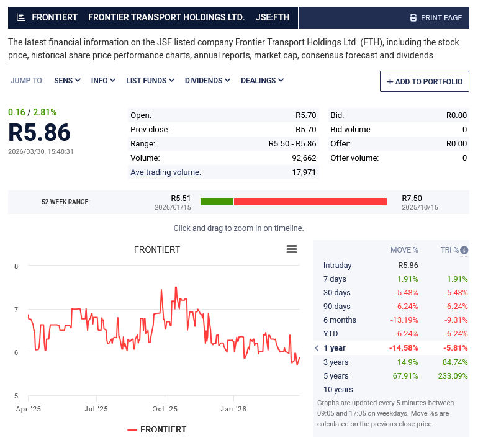Click the 0.16 / 2.81% price change
The height and width of the screenshot is (448, 478).
pos(32,112)
